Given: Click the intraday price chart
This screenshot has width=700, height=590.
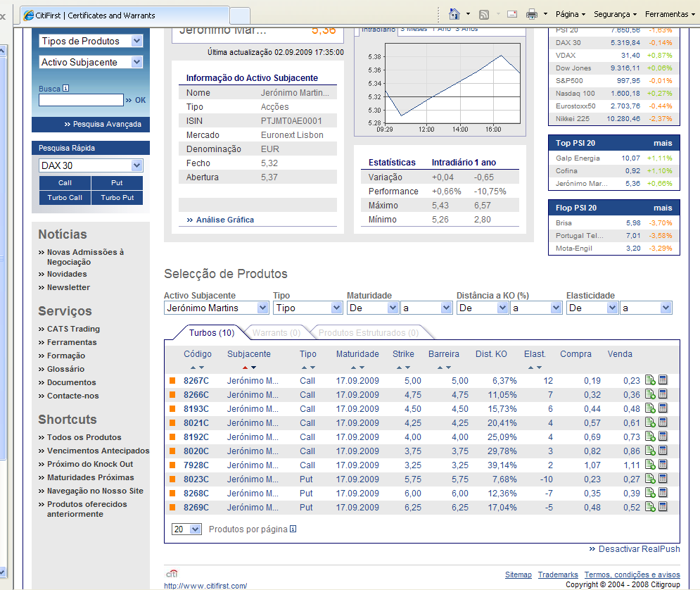Looking at the screenshot, I should tap(452, 83).
